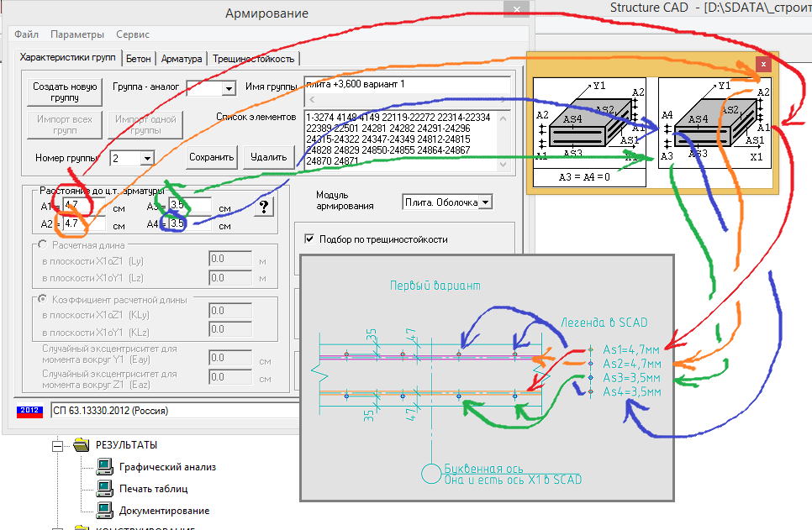Select the Характеристики групп tab
812x530 pixels.
68,57
